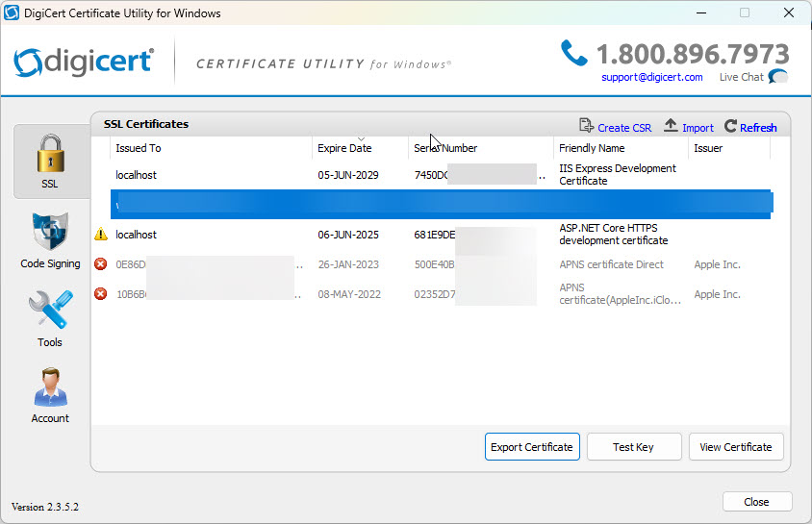The height and width of the screenshot is (524, 812).
Task: Click the 1.800.896.7973 phone number
Action: click(693, 54)
